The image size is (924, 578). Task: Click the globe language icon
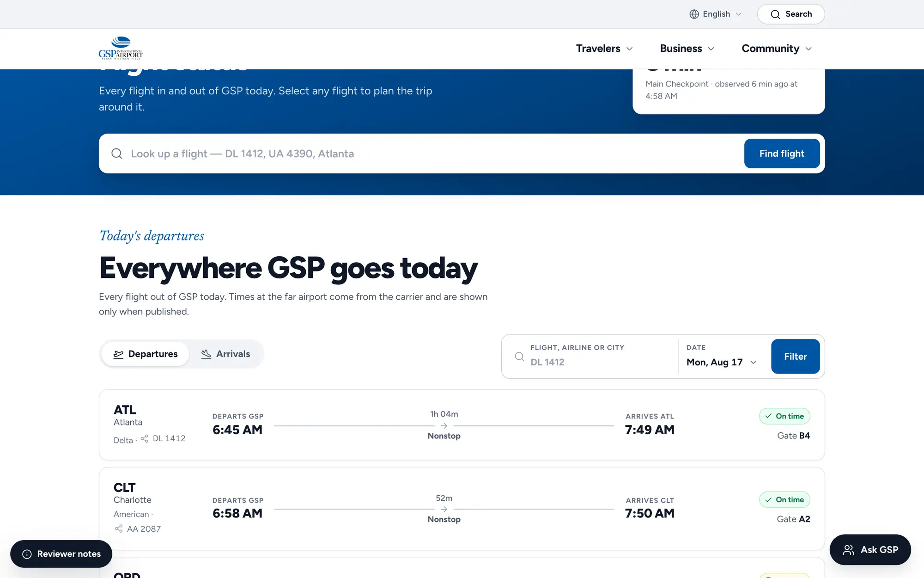tap(694, 14)
